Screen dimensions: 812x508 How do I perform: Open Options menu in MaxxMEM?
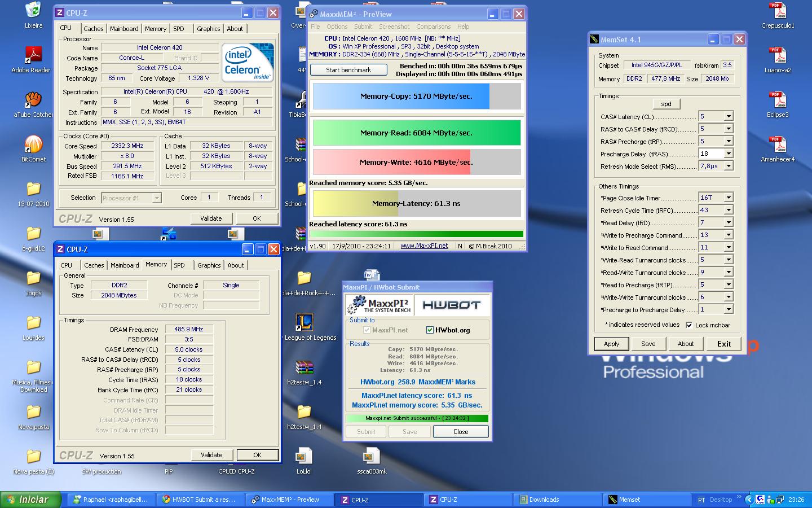[x=337, y=27]
